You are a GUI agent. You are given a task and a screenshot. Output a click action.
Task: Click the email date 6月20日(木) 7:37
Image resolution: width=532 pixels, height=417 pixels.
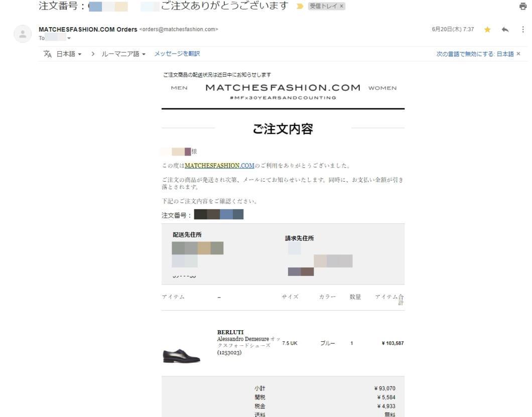453,30
